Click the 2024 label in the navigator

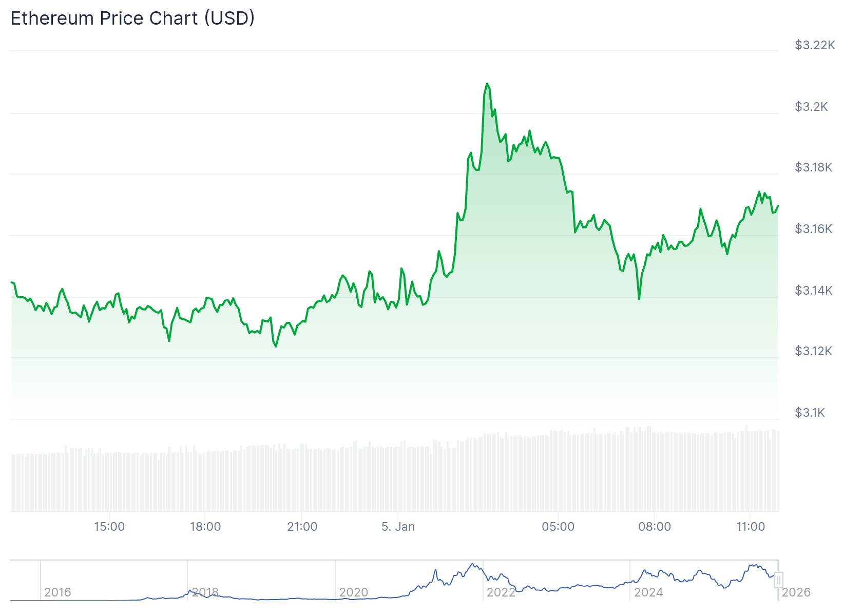(x=648, y=592)
